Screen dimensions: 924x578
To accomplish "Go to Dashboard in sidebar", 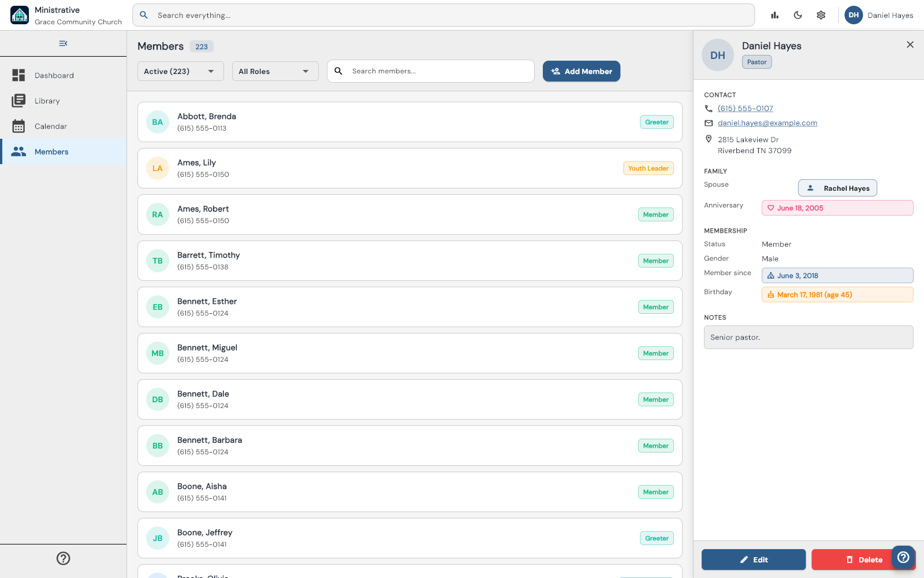I will [64, 75].
